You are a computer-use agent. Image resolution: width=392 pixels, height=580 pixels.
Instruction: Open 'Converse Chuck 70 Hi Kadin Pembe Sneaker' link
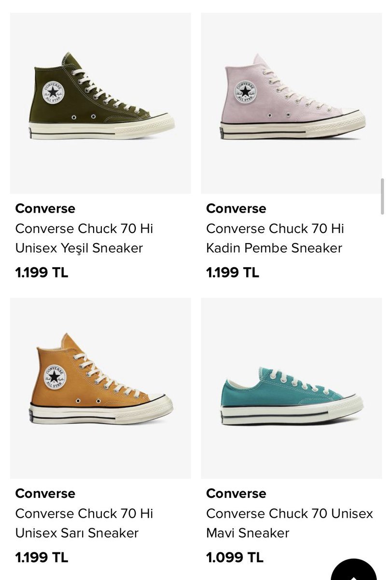(275, 238)
